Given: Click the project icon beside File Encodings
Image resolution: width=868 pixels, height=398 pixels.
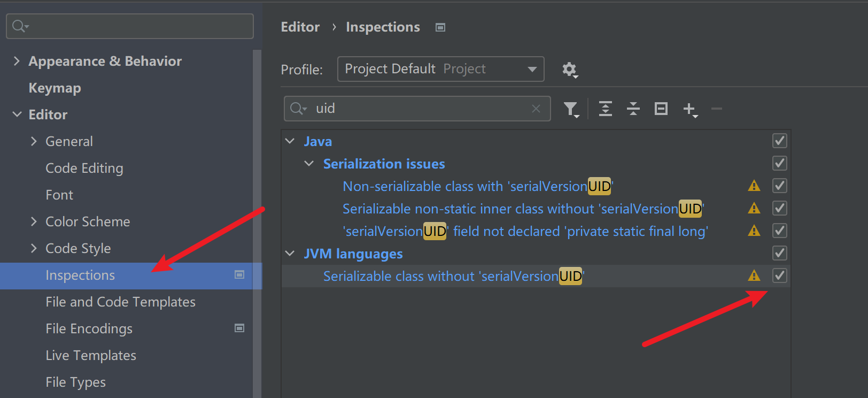Looking at the screenshot, I should tap(239, 328).
